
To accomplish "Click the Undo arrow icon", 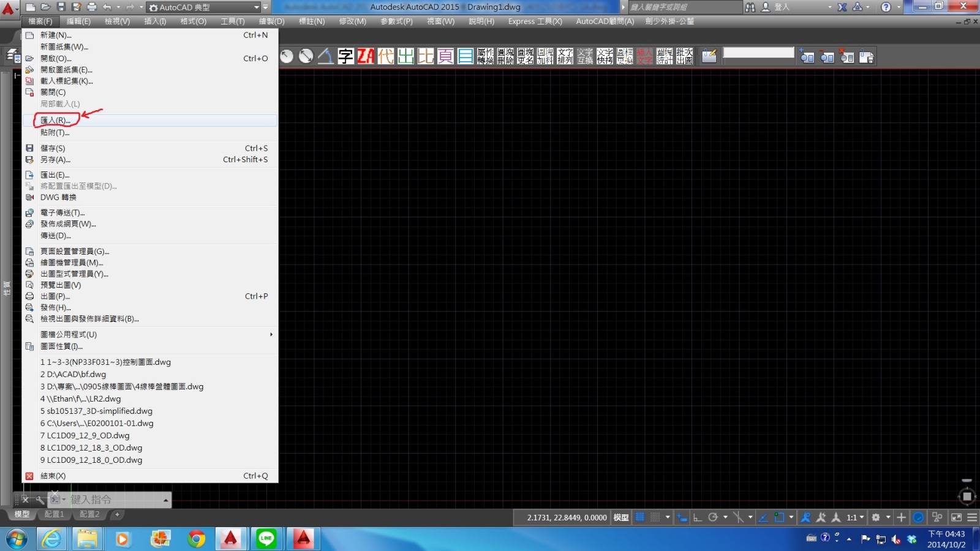I will (x=107, y=7).
